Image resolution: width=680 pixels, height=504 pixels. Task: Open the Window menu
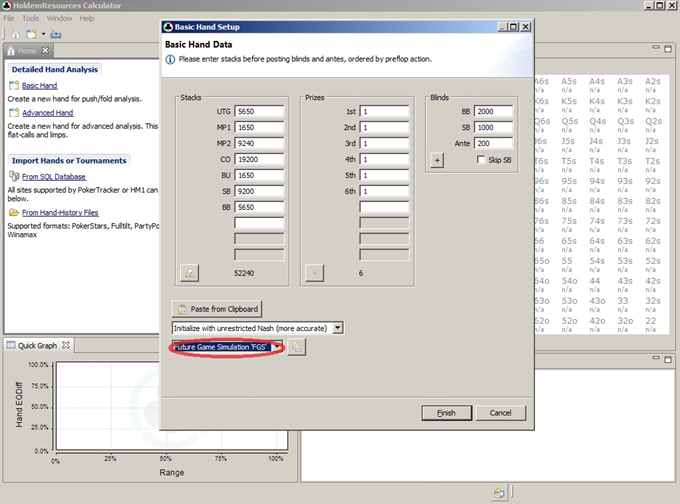[x=59, y=18]
